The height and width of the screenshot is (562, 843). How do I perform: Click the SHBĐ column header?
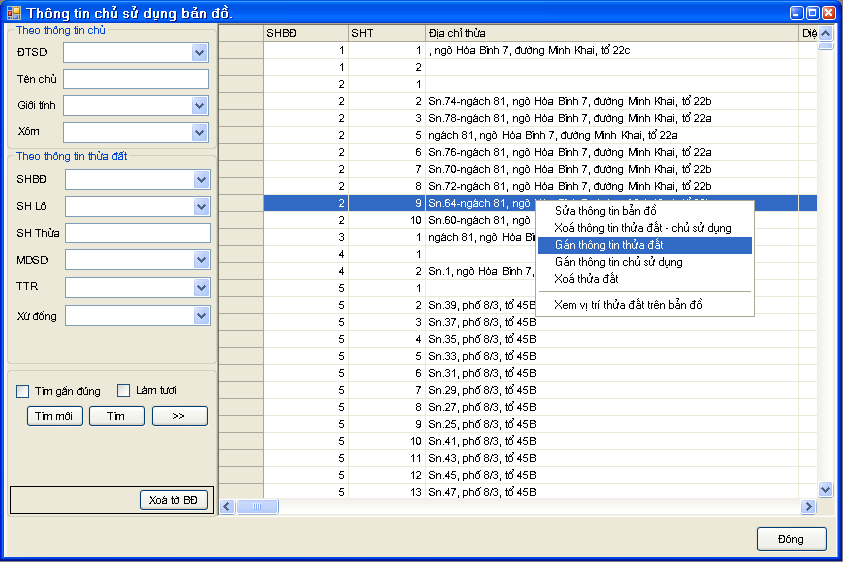(305, 33)
